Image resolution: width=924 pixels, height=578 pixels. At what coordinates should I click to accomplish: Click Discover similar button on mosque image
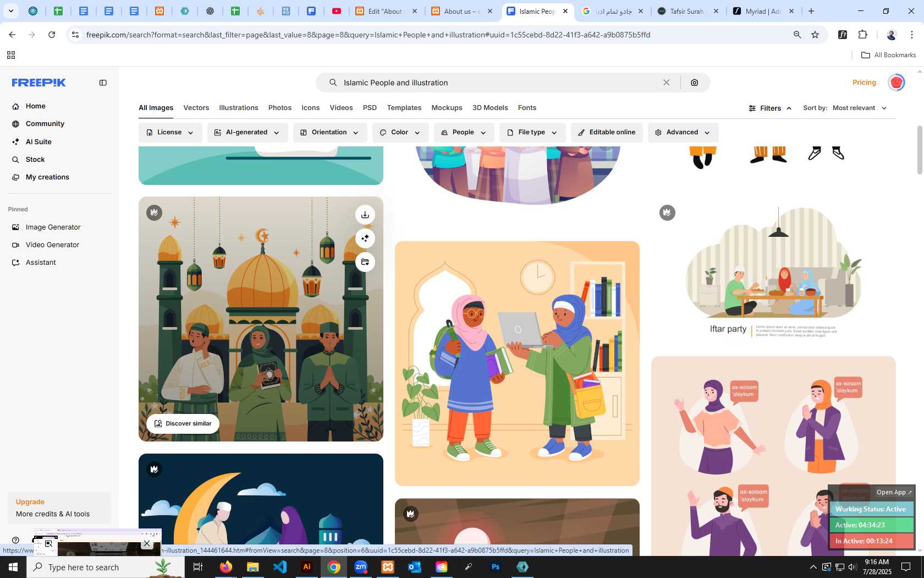point(183,424)
